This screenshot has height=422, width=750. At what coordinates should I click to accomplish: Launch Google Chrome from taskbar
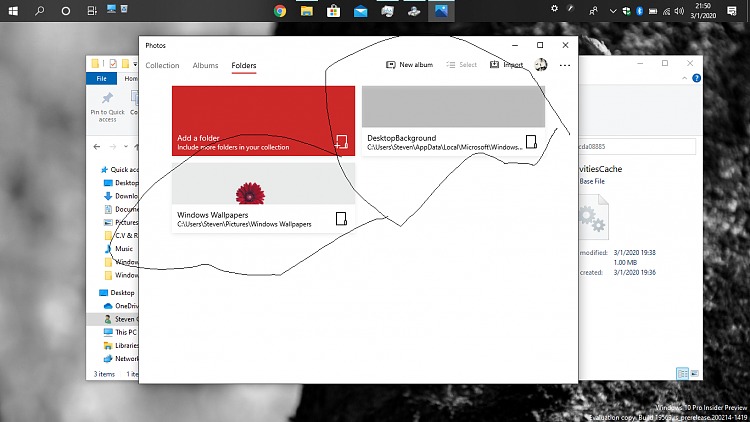pos(280,11)
